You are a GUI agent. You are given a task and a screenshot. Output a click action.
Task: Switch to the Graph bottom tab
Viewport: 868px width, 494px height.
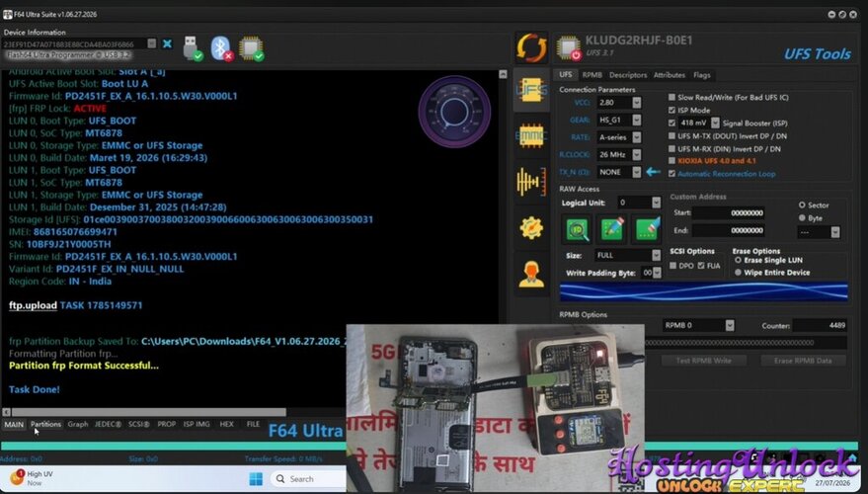tap(77, 424)
